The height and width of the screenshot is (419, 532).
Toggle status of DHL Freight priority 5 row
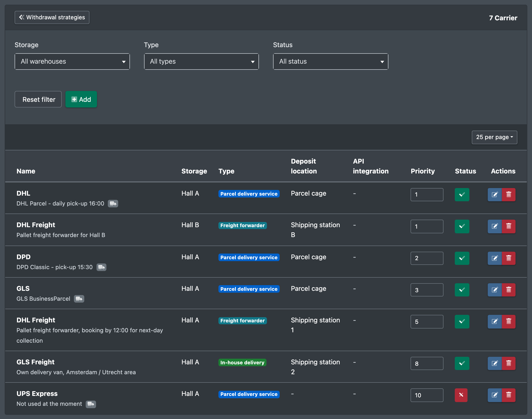coord(462,321)
